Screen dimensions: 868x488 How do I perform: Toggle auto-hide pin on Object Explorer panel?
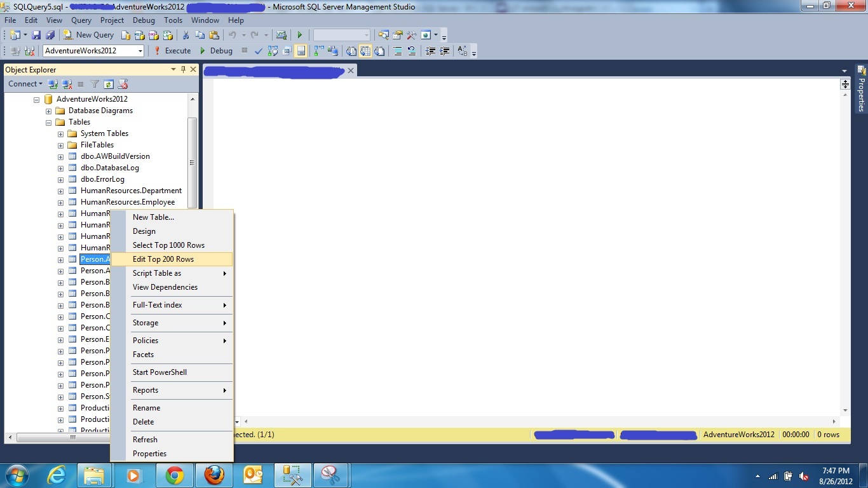pyautogui.click(x=183, y=69)
